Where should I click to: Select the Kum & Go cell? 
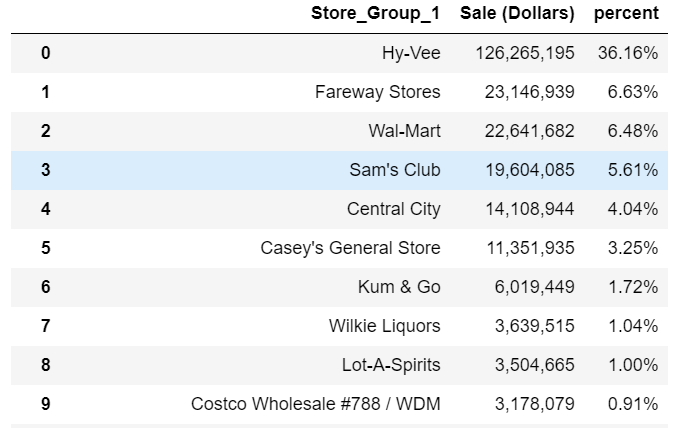[399, 287]
